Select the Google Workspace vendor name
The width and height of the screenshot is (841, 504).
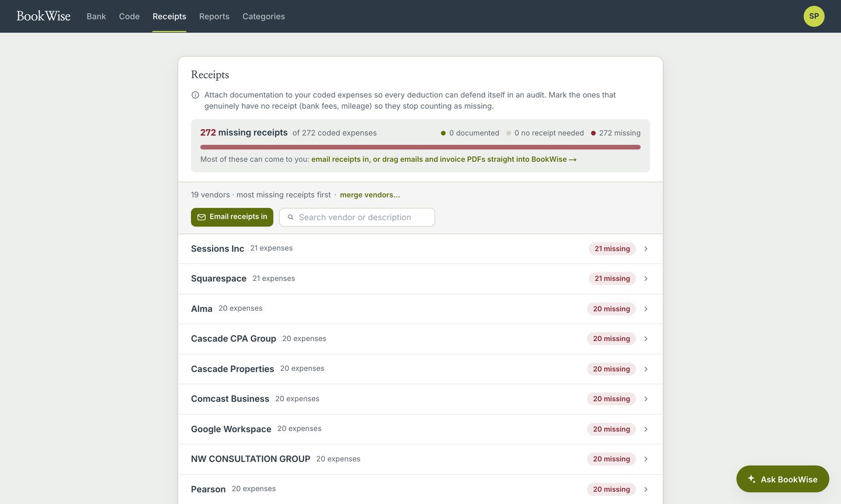(231, 429)
